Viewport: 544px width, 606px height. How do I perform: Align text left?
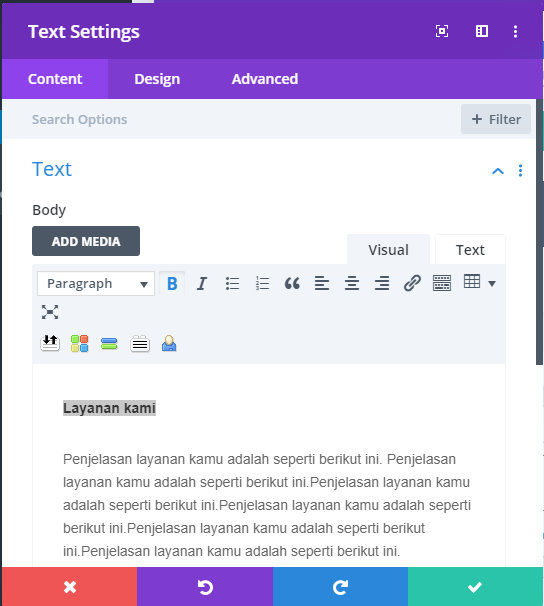pyautogui.click(x=321, y=283)
